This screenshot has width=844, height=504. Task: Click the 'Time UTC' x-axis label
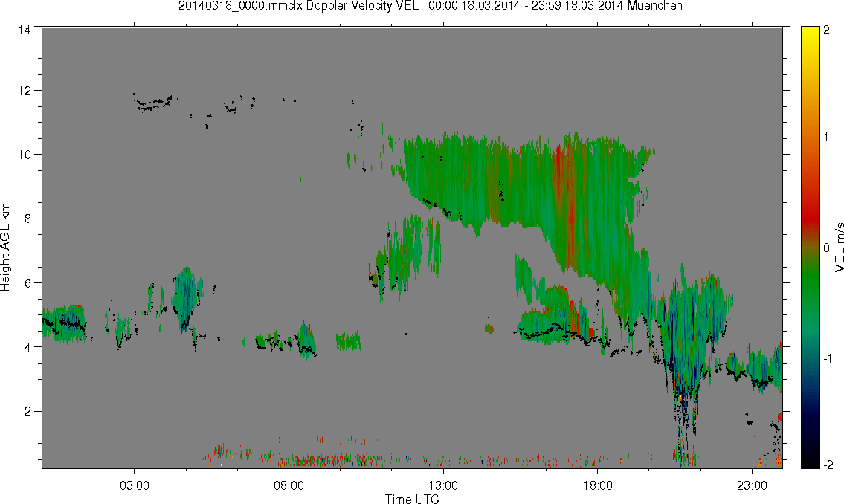412,499
